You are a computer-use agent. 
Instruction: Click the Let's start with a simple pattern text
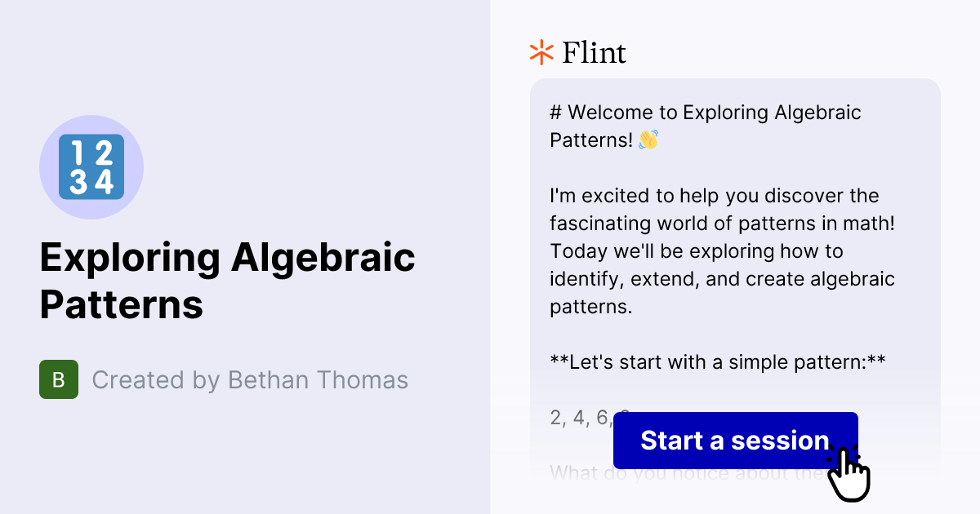pyautogui.click(x=719, y=361)
